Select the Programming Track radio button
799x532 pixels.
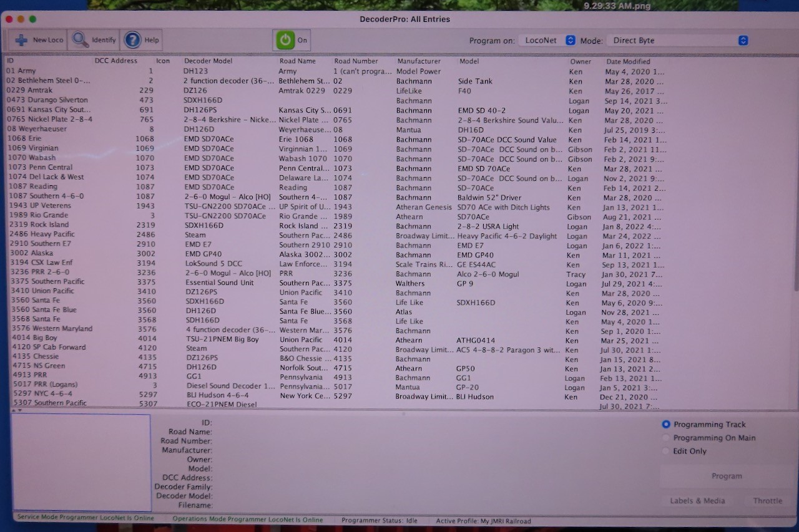pos(665,424)
